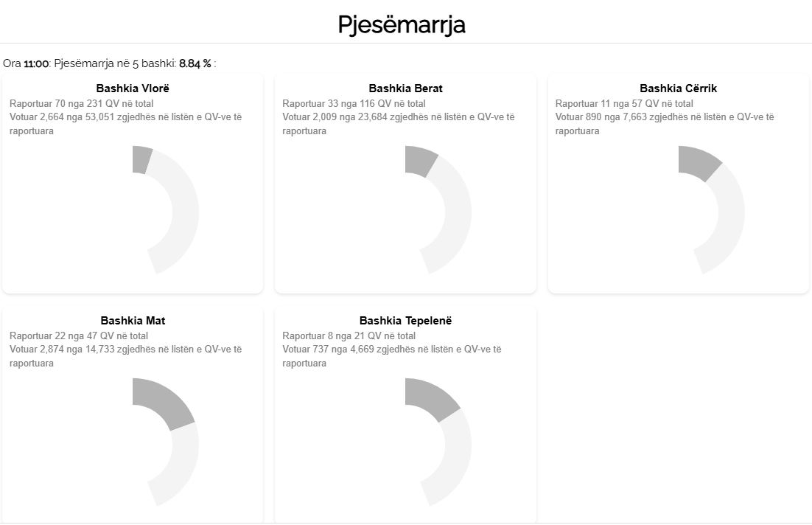Click light gray arc of Berat donut chart

(458, 214)
